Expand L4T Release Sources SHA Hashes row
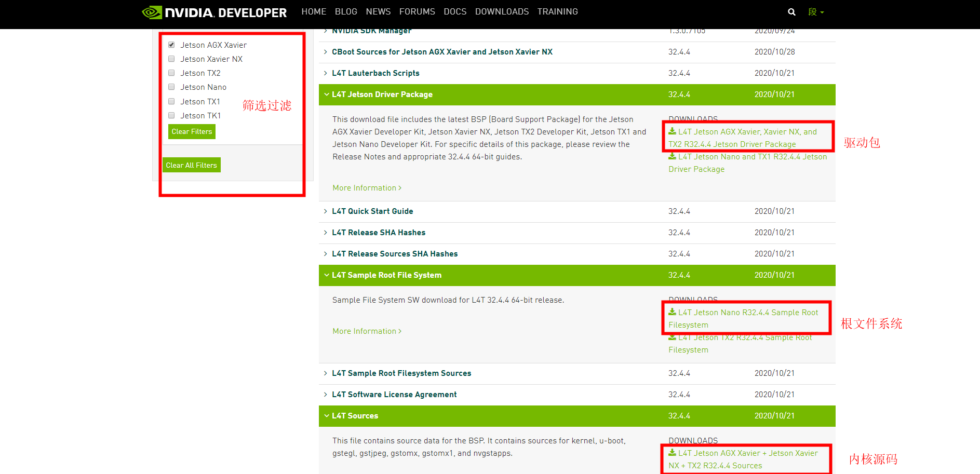The image size is (980, 474). 577,254
